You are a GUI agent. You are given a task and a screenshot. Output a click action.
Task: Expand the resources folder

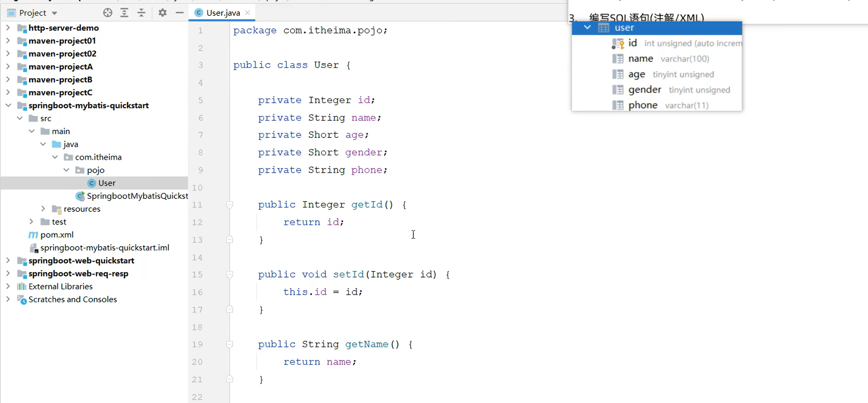click(x=43, y=209)
